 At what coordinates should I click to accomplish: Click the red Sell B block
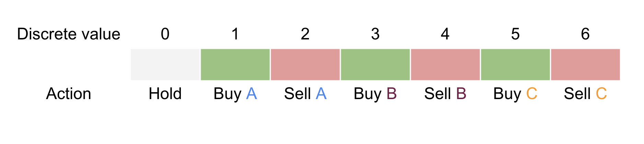point(445,64)
